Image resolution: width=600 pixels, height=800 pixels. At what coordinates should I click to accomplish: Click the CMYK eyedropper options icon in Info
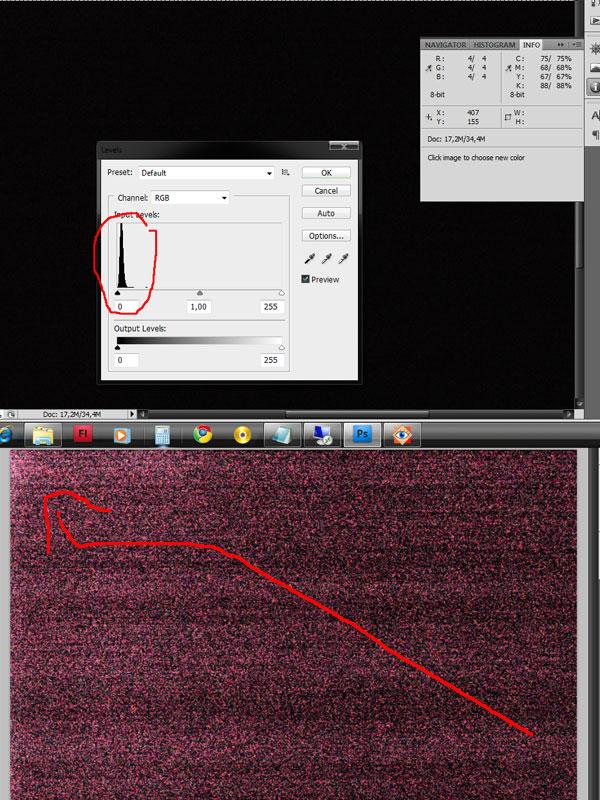(x=508, y=68)
